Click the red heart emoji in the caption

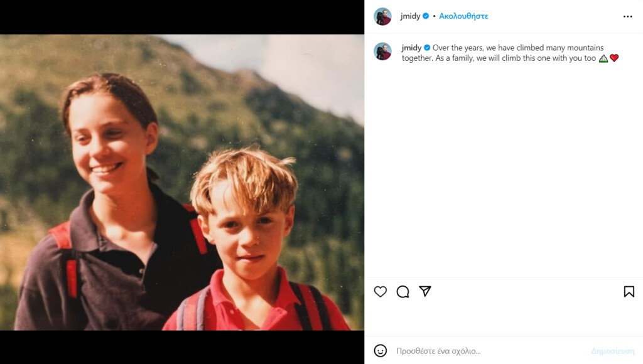614,58
